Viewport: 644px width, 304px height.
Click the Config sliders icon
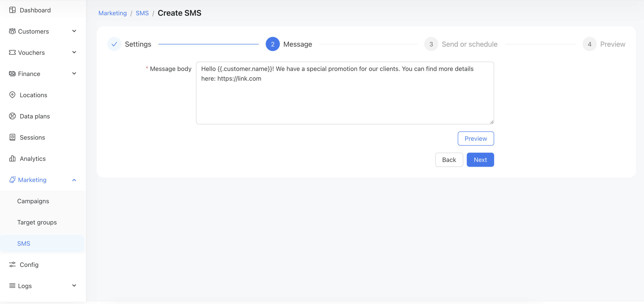coord(12,264)
